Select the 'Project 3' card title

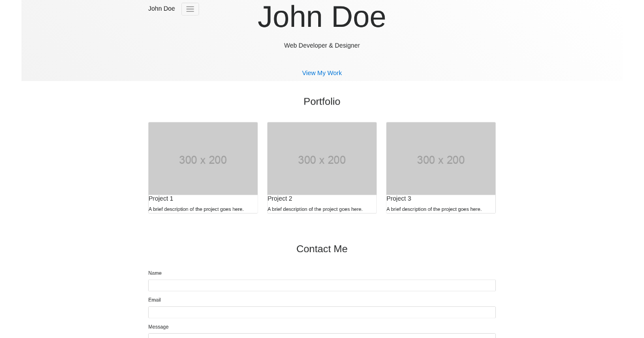point(399,199)
